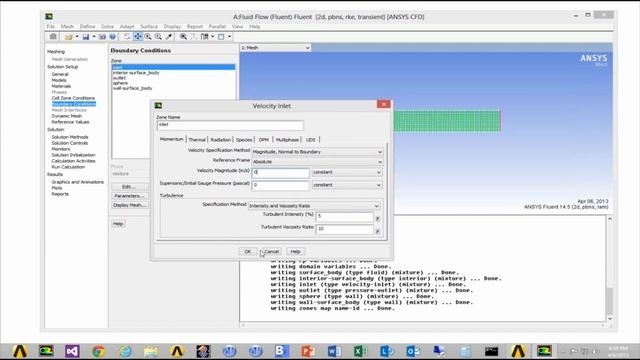The width and height of the screenshot is (640, 360).
Task: Open constant dropdown for Velocity Magnitude
Action: pyautogui.click(x=347, y=172)
